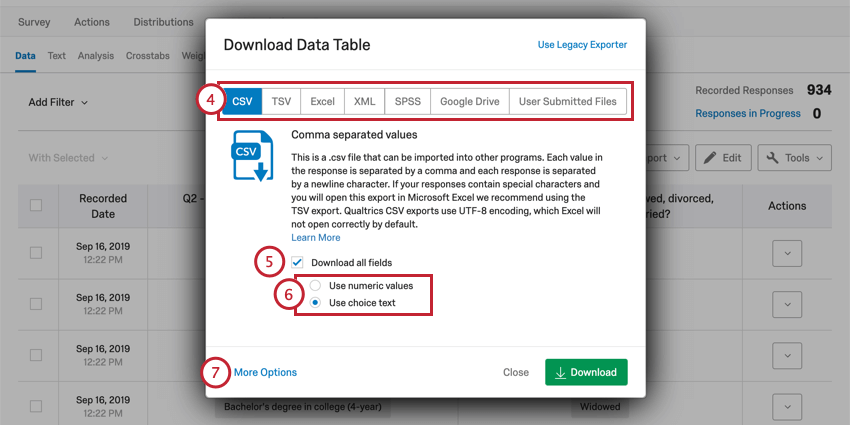Switch to the TSV export tab
Screen dimensions: 850x425
(281, 101)
